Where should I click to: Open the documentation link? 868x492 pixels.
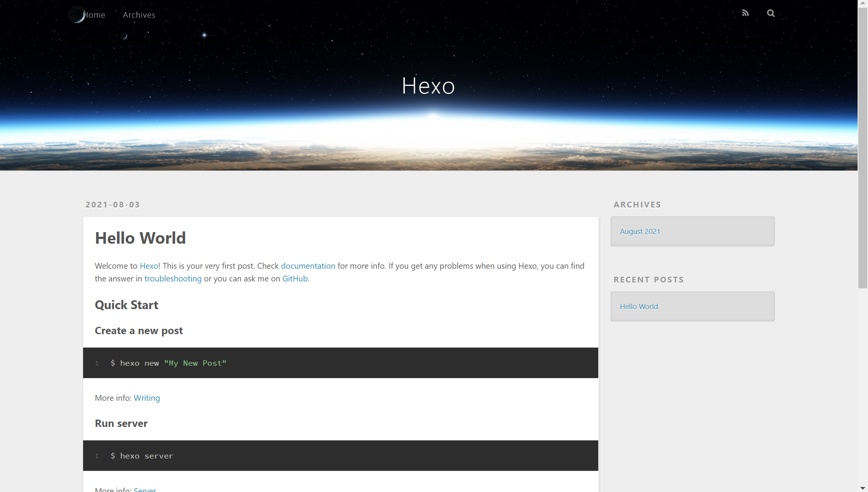(x=308, y=266)
